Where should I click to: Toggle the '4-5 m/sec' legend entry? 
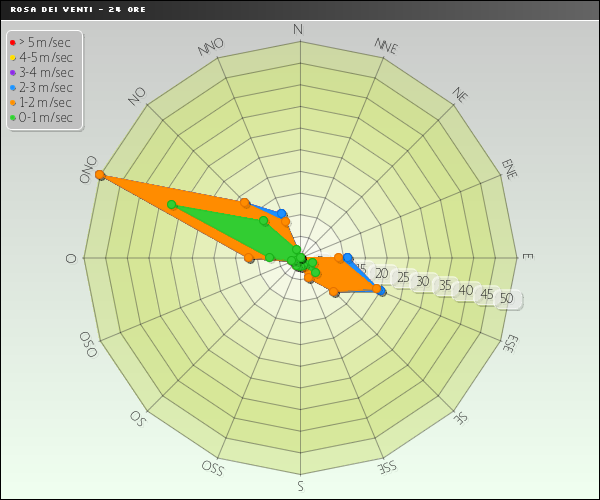(45, 57)
